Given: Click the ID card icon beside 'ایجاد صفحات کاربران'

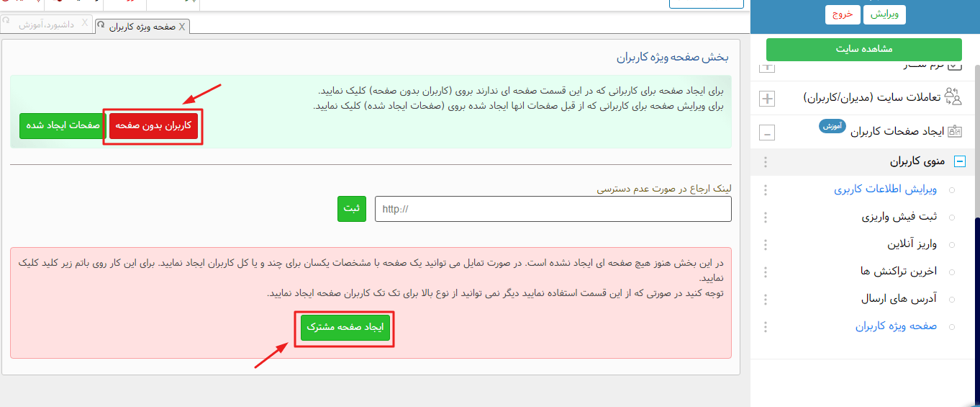Looking at the screenshot, I should [x=956, y=132].
